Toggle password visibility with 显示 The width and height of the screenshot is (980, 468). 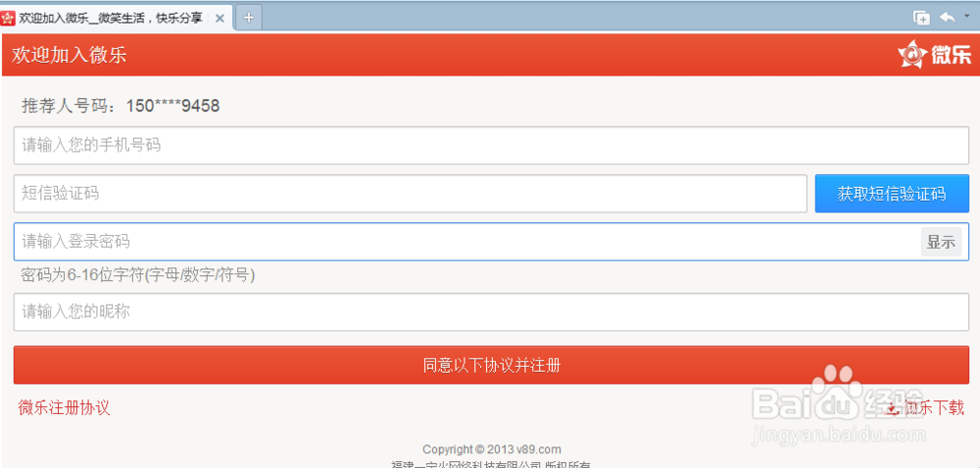coord(941,242)
